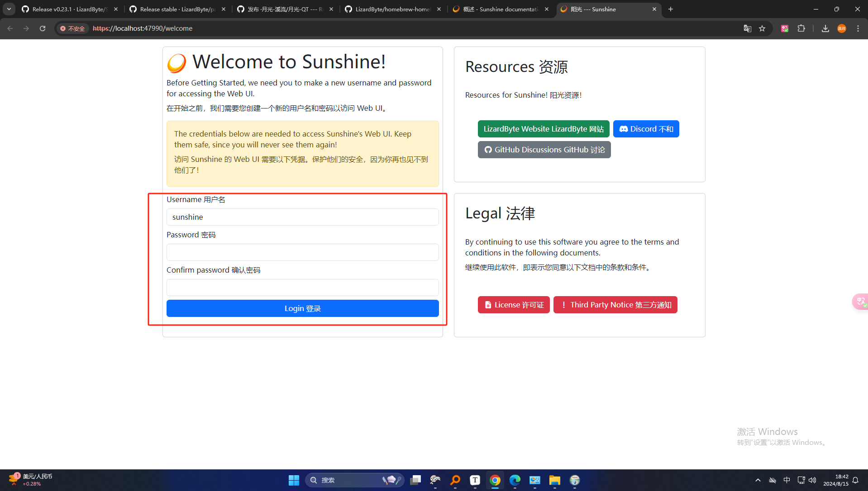The width and height of the screenshot is (868, 491).
Task: Close the 概述 Sunshine documentation tab
Action: click(x=547, y=9)
